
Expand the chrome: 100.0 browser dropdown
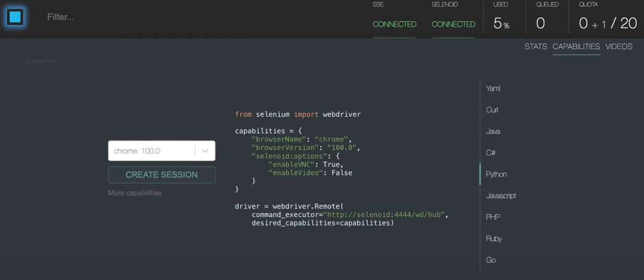pyautogui.click(x=162, y=151)
